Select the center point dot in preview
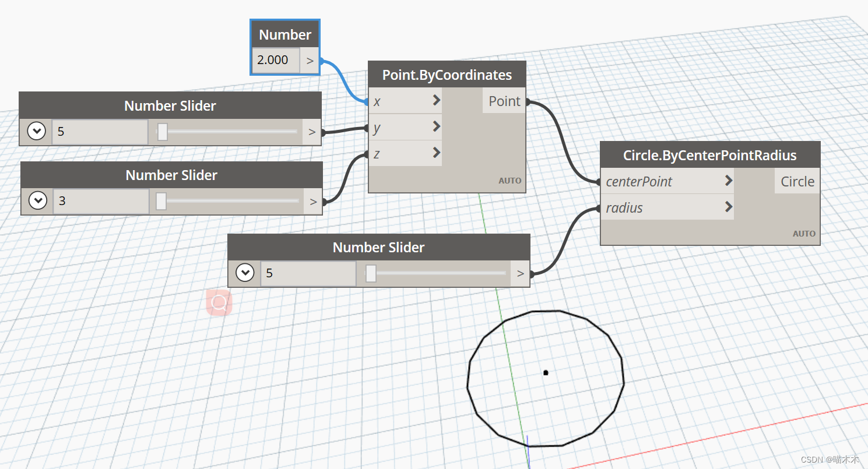 (x=546, y=372)
